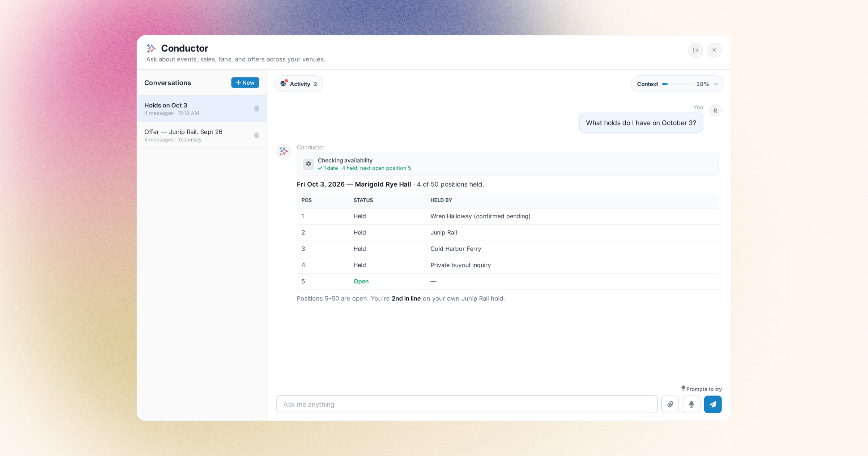
Task: Click the Conductor assistant avatar icon
Action: click(x=284, y=151)
